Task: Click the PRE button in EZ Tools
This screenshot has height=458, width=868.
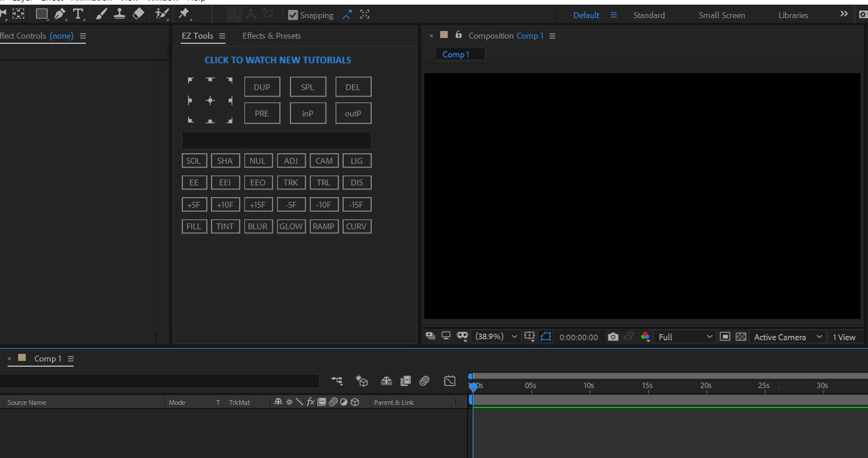Action: click(x=262, y=113)
